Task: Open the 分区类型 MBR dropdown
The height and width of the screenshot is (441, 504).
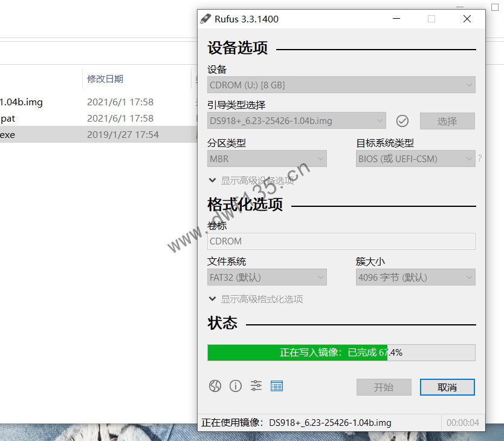Action: click(x=267, y=158)
